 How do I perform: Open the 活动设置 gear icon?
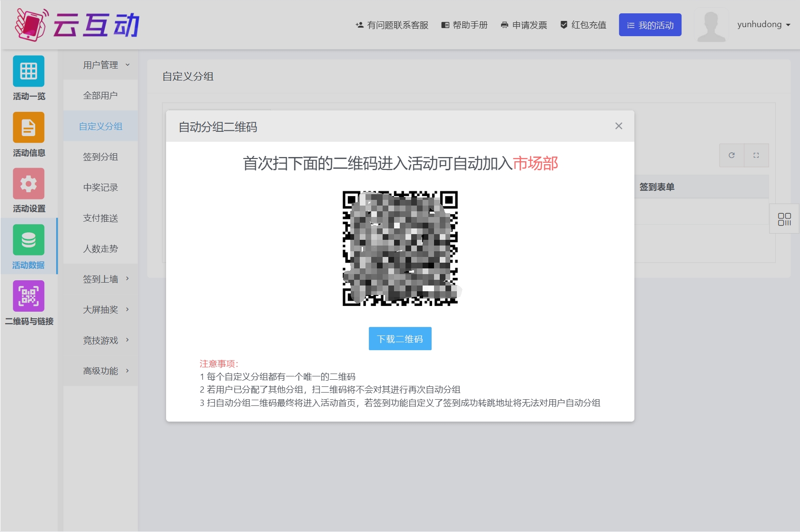tap(29, 184)
